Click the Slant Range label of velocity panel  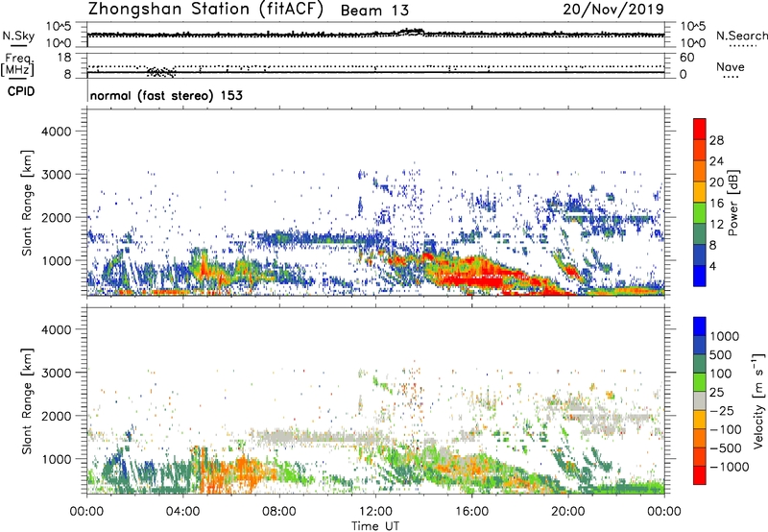27,401
